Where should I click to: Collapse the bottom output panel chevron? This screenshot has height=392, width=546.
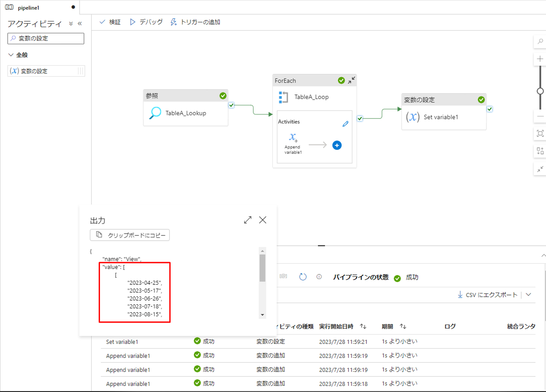point(543,256)
